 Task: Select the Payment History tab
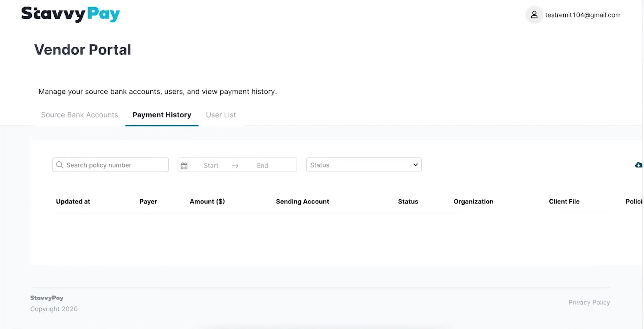click(162, 115)
